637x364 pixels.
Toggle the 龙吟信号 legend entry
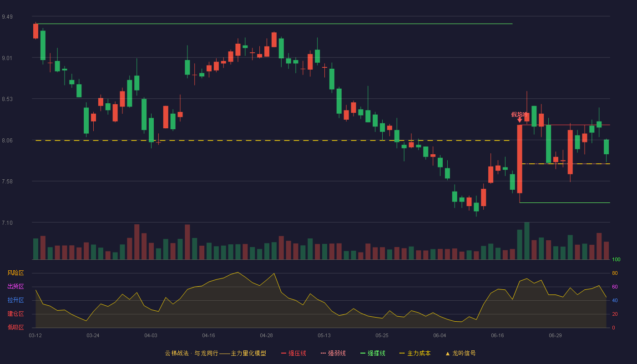click(x=460, y=353)
